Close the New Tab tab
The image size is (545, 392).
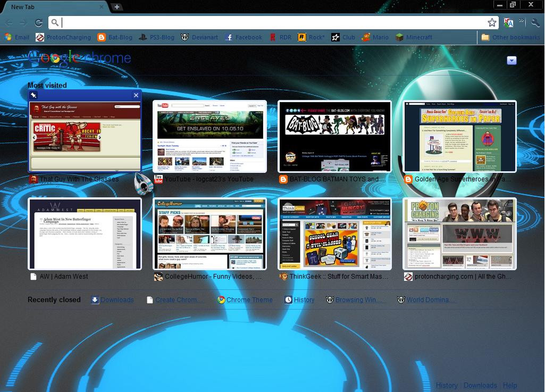[102, 6]
